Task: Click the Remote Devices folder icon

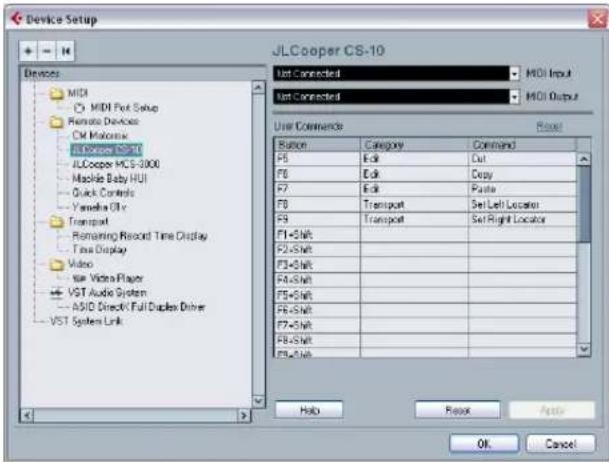Action: (56, 122)
